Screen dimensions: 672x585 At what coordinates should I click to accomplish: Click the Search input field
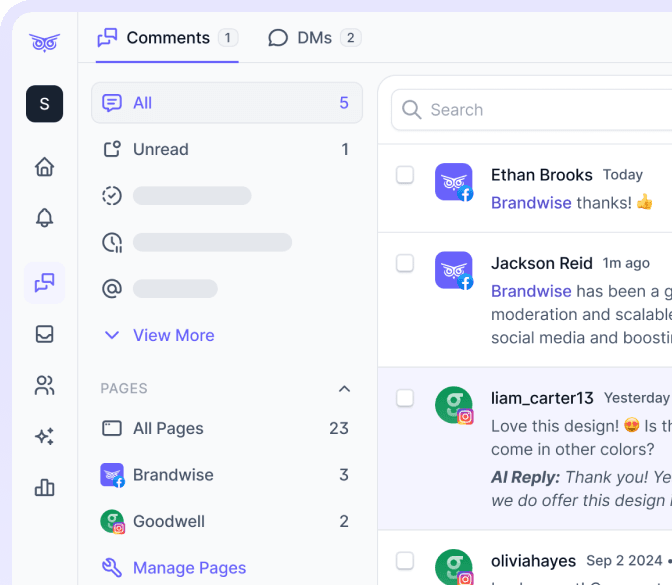(x=540, y=110)
